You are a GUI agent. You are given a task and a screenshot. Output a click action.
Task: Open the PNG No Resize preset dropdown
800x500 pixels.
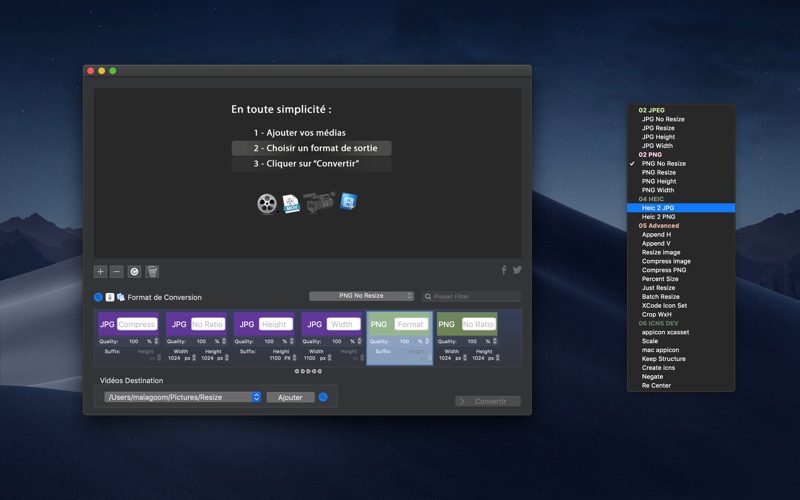[361, 296]
